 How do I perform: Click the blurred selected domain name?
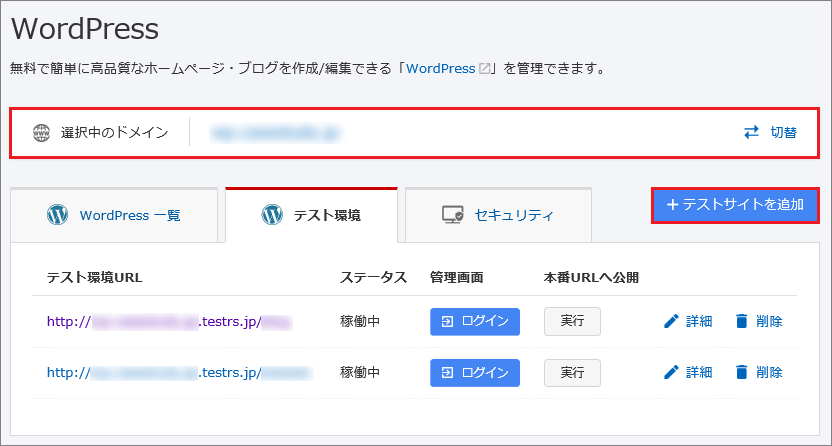click(275, 133)
